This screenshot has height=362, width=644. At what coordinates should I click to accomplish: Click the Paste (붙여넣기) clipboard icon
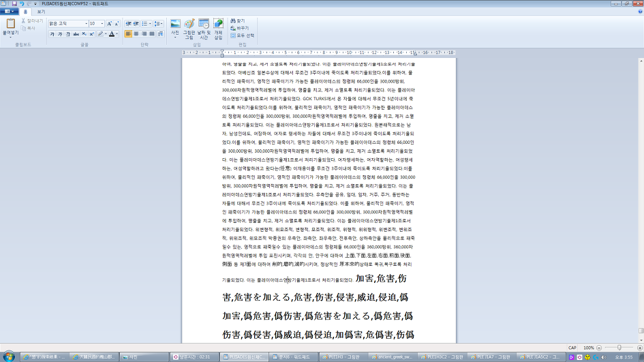(x=10, y=25)
